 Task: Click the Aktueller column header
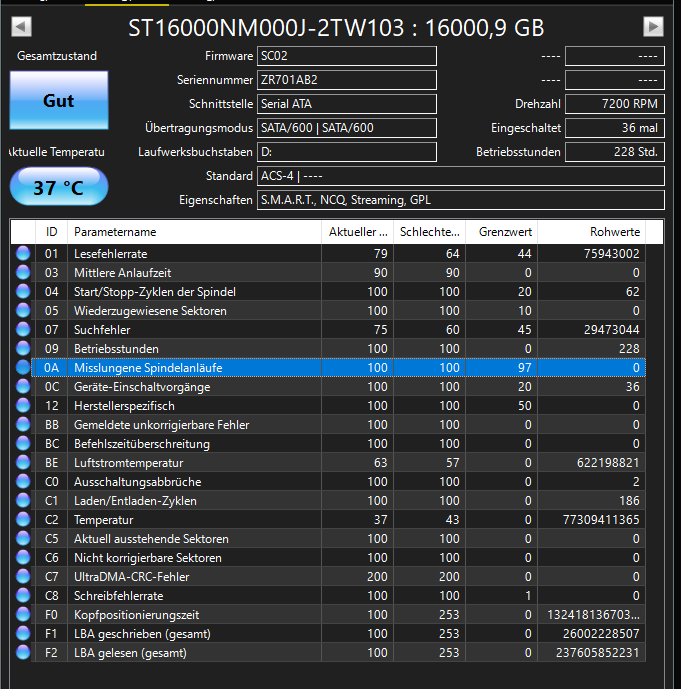click(358, 232)
